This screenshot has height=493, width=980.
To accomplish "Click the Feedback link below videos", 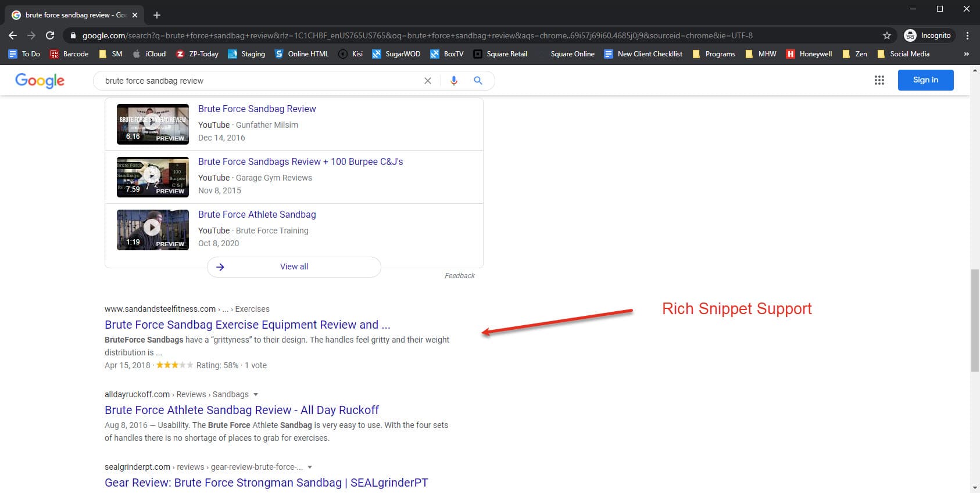I will (460, 276).
